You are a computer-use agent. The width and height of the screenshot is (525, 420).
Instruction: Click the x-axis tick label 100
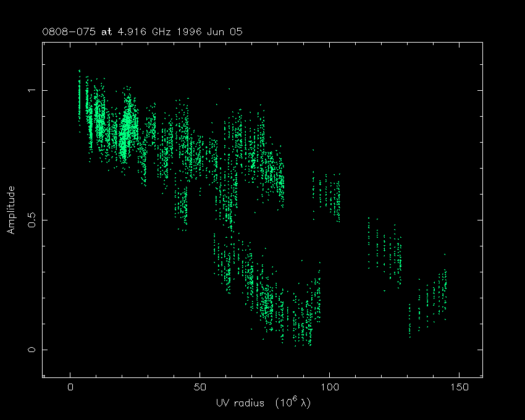[x=329, y=387]
